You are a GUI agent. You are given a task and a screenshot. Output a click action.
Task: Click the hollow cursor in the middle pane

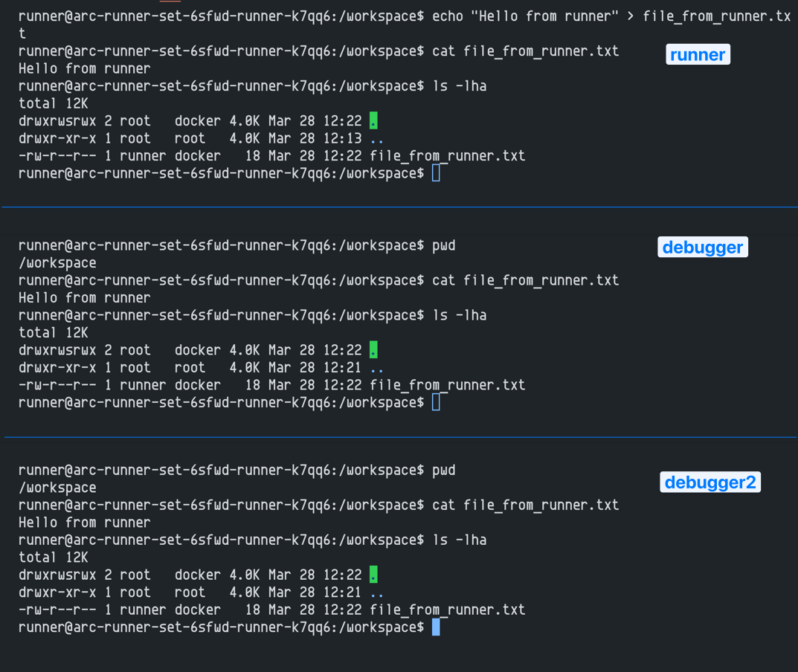436,402
